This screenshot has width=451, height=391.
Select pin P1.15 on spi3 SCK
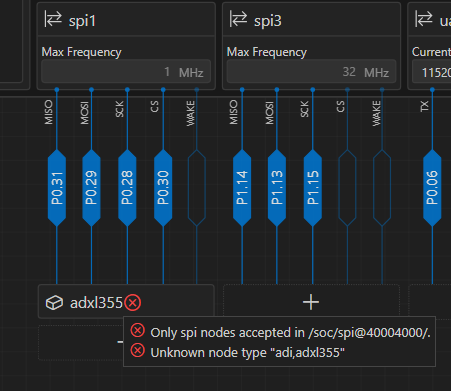pyautogui.click(x=313, y=188)
